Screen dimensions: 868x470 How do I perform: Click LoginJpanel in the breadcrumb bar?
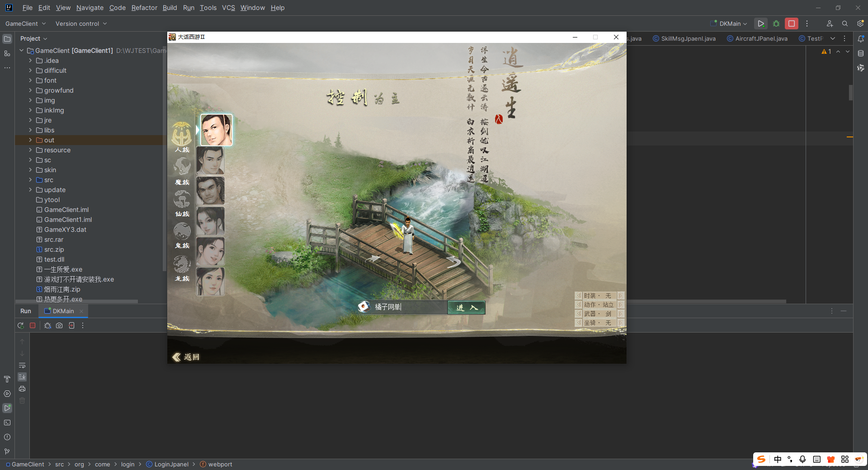(167, 464)
